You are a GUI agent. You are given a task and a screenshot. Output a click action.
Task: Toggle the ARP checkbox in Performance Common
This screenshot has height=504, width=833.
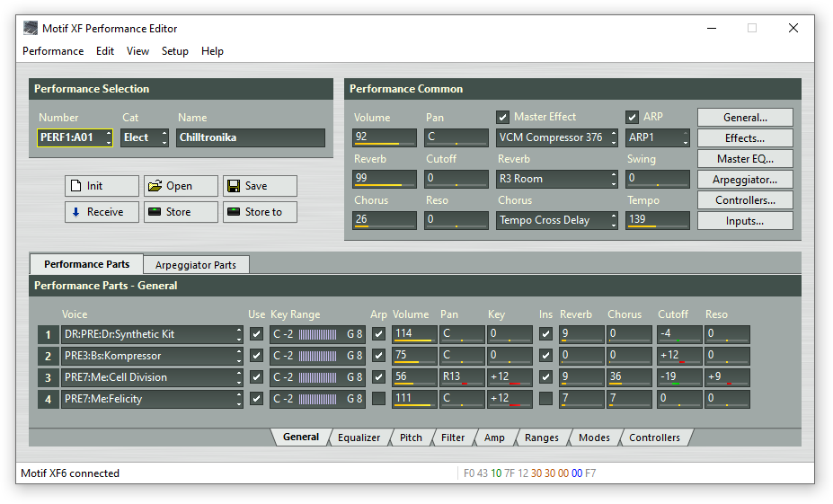pos(632,117)
